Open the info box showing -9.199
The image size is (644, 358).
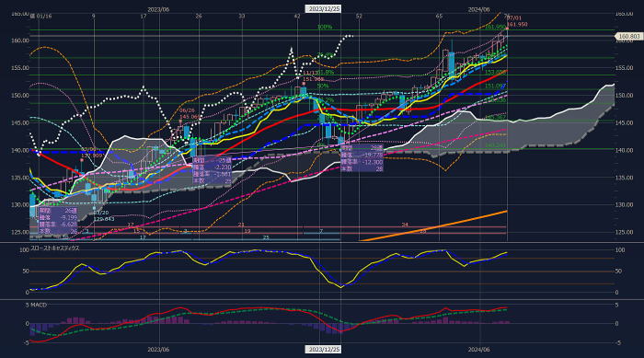(58, 221)
